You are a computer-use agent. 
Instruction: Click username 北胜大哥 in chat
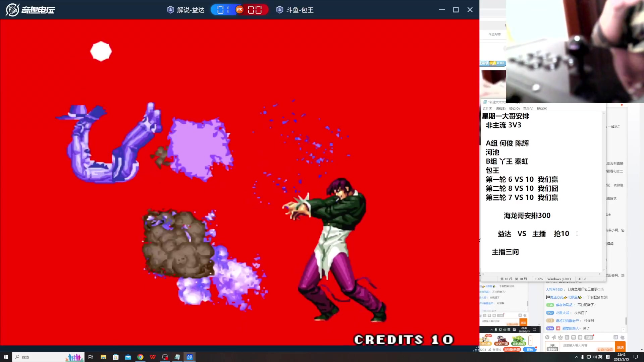tap(562, 313)
